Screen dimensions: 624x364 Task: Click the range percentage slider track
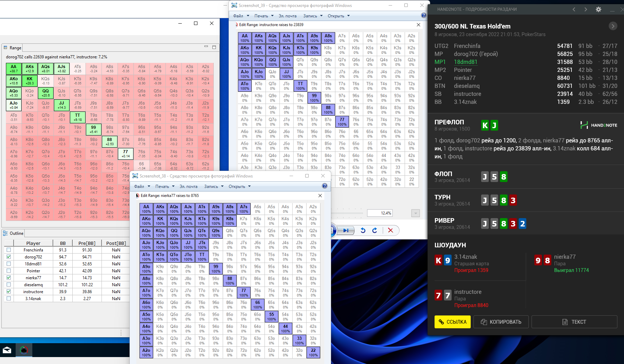click(347, 213)
